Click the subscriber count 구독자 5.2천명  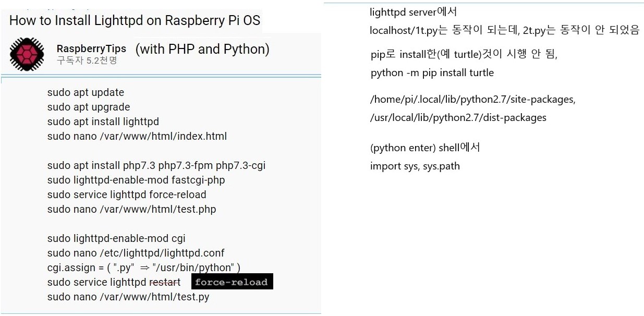tap(87, 60)
